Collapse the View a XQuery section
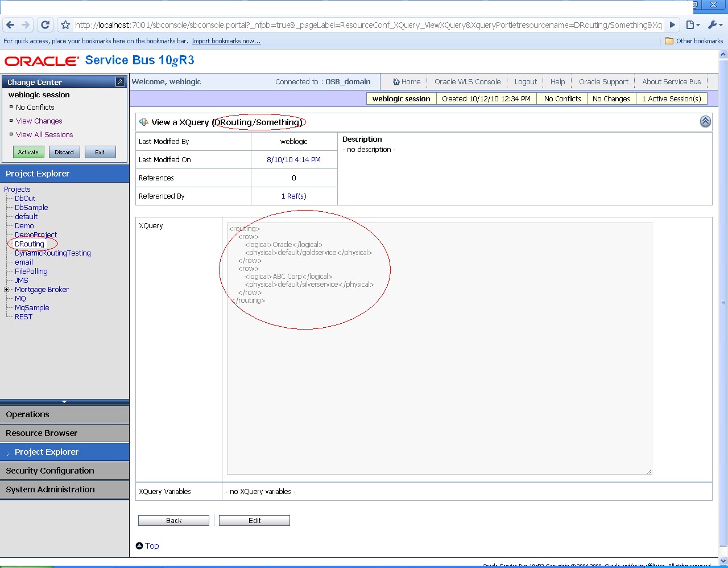The height and width of the screenshot is (568, 728). (x=705, y=121)
